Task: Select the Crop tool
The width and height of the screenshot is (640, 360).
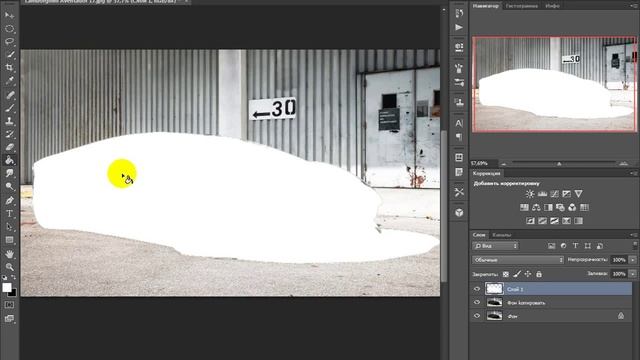Action: point(9,68)
